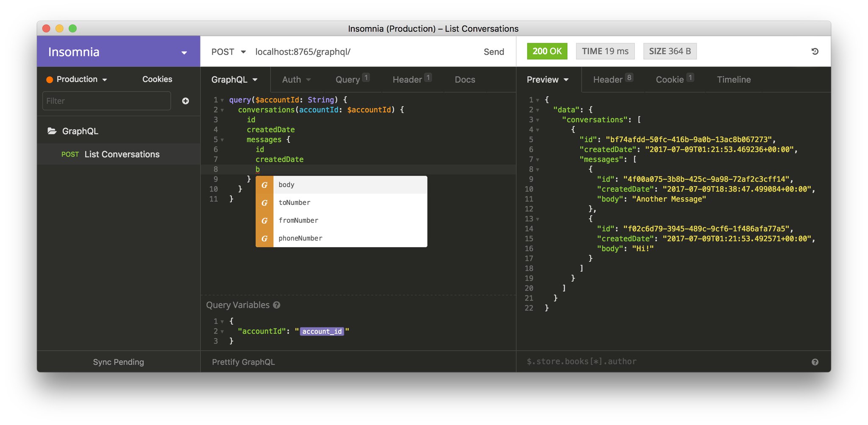Open the Timeline tab
This screenshot has height=425, width=868.
734,79
